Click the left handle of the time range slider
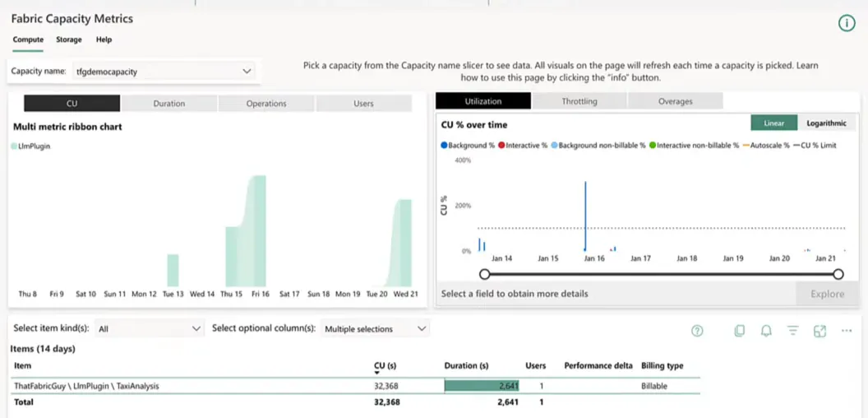 click(485, 274)
